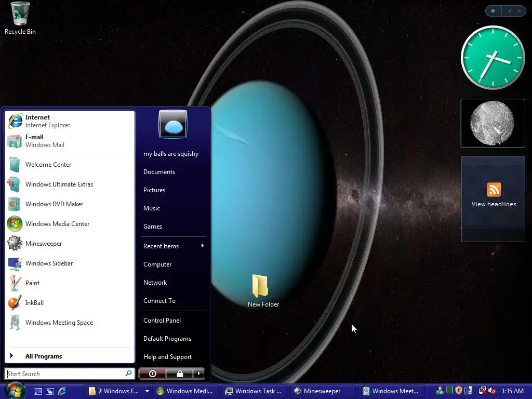The image size is (532, 399).
Task: Click Show Desktop quick launch icon
Action: (37, 391)
